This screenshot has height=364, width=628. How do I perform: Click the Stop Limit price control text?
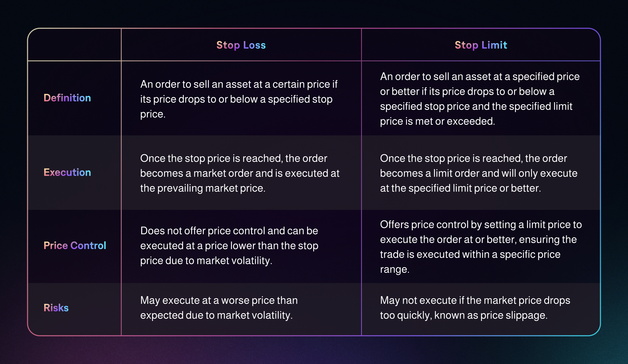coord(481,247)
